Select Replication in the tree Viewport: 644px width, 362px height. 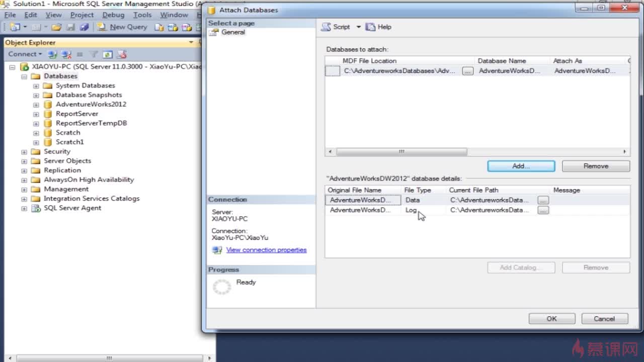click(x=62, y=170)
